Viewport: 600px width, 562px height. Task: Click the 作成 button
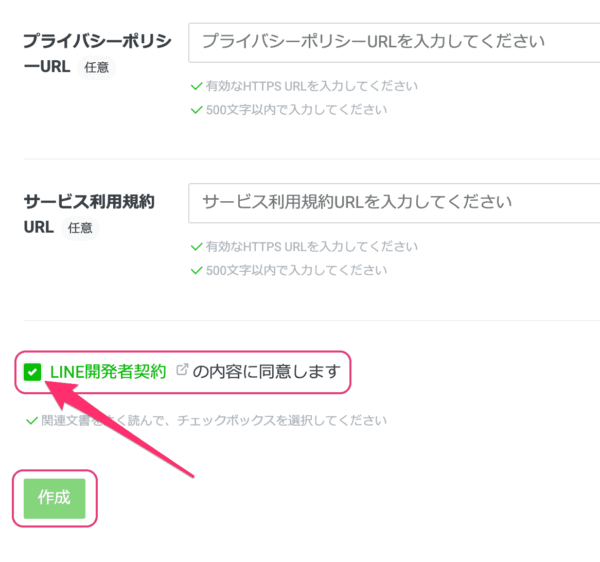54,498
